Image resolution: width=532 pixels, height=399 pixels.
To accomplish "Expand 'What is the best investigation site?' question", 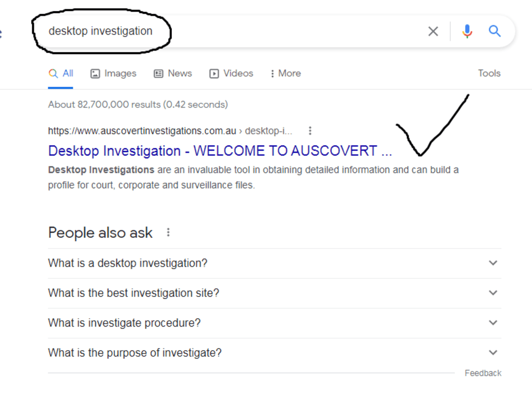I will coord(275,293).
